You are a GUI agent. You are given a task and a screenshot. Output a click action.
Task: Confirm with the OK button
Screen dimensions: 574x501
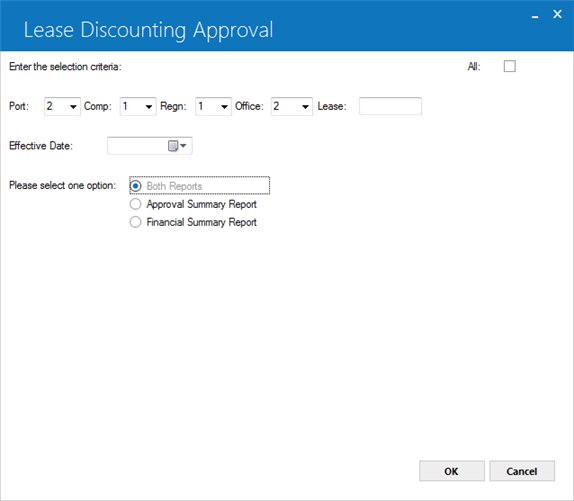452,471
